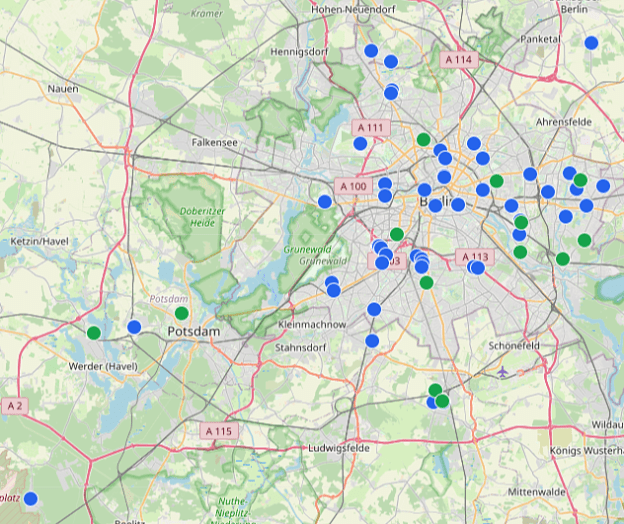Screen dimensions: 624x524
Task: Select the blue marker north of Grunewald forest
Action: (x=324, y=202)
